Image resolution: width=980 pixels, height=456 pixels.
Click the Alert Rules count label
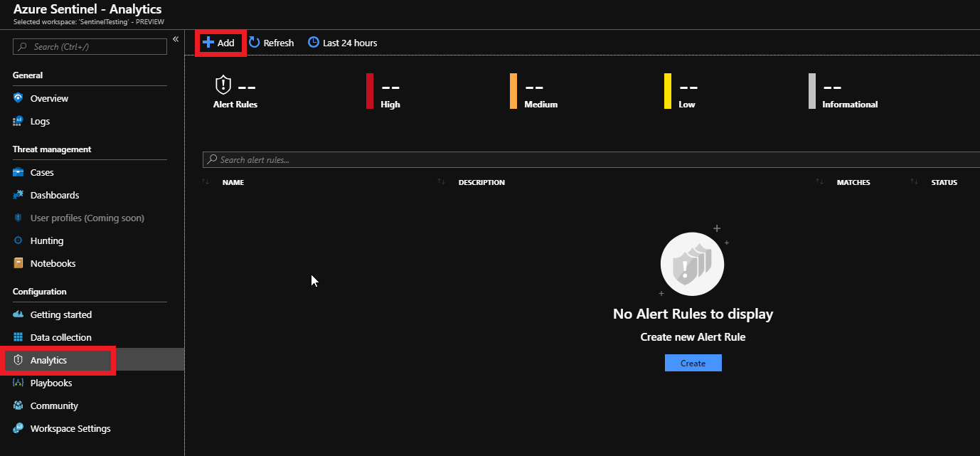click(x=235, y=104)
